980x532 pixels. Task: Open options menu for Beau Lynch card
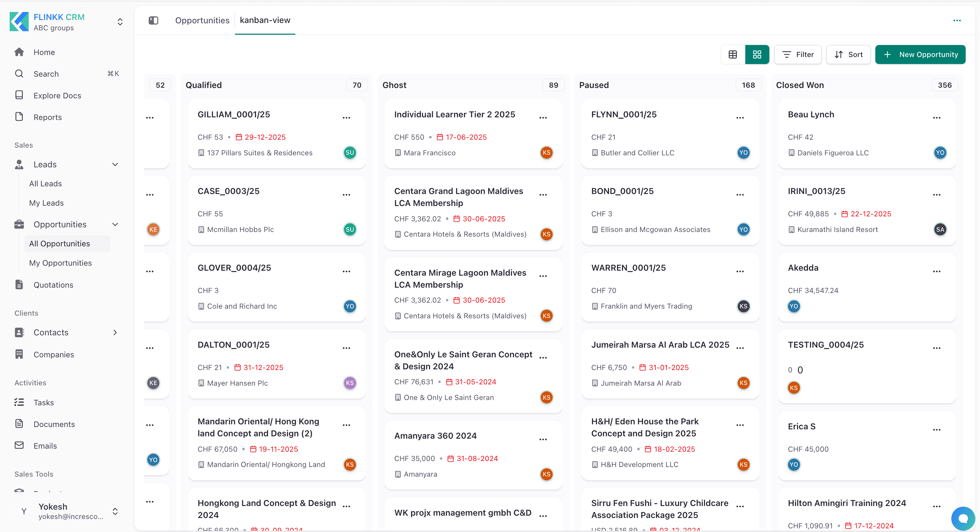(x=937, y=118)
